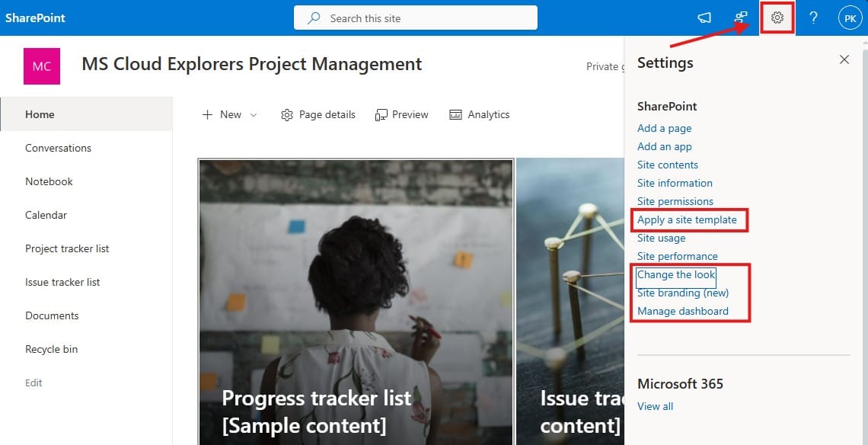Click the New button label
This screenshot has height=445, width=868.
coord(230,115)
